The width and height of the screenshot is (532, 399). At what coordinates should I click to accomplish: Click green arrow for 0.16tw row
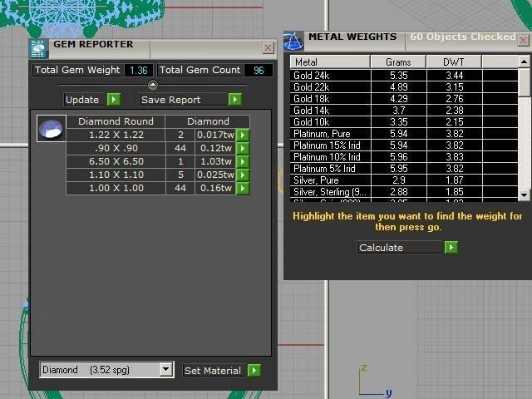tap(243, 188)
